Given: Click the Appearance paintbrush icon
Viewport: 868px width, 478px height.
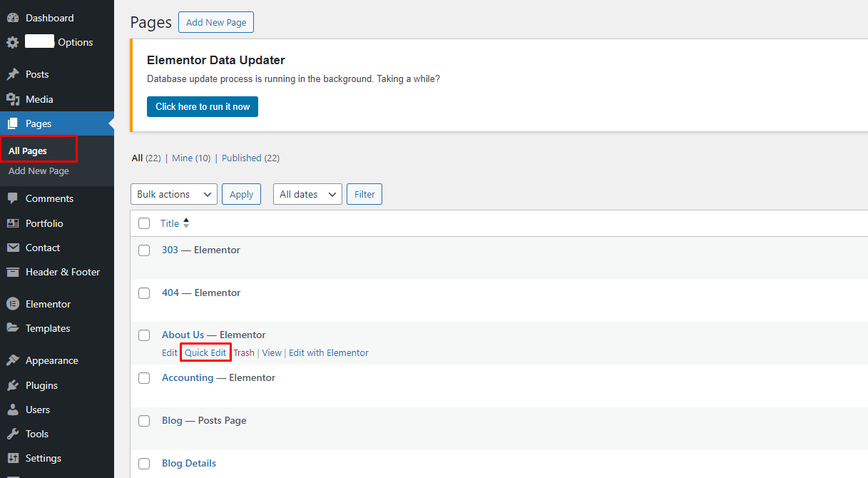Looking at the screenshot, I should (x=13, y=360).
